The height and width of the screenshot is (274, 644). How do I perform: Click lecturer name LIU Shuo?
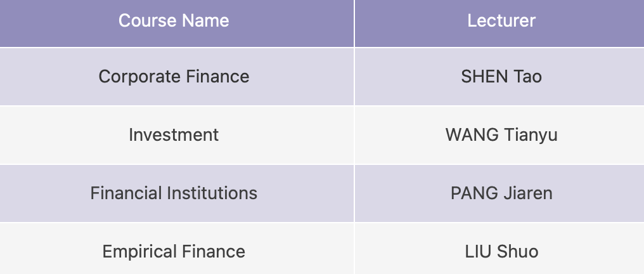pos(501,251)
